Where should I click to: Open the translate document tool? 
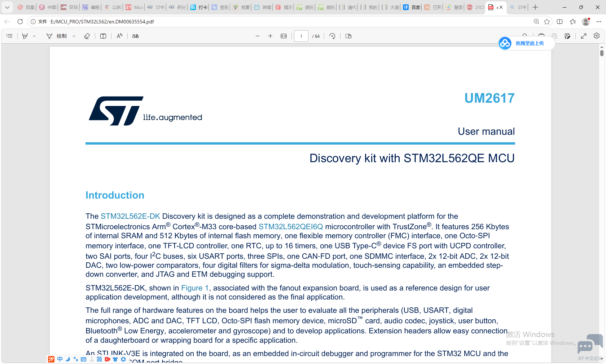pyautogui.click(x=136, y=36)
